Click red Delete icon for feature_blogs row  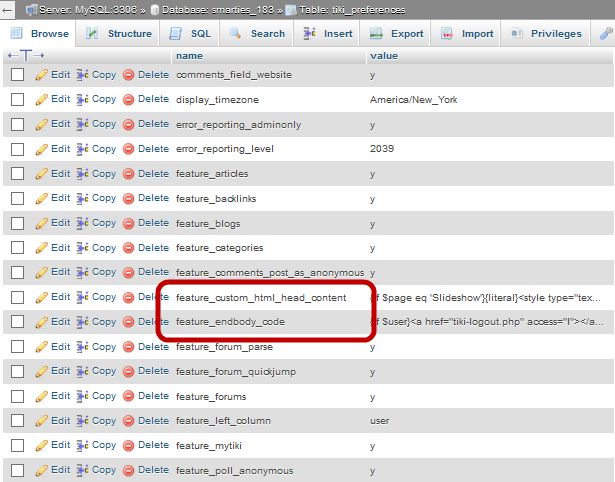(128, 223)
